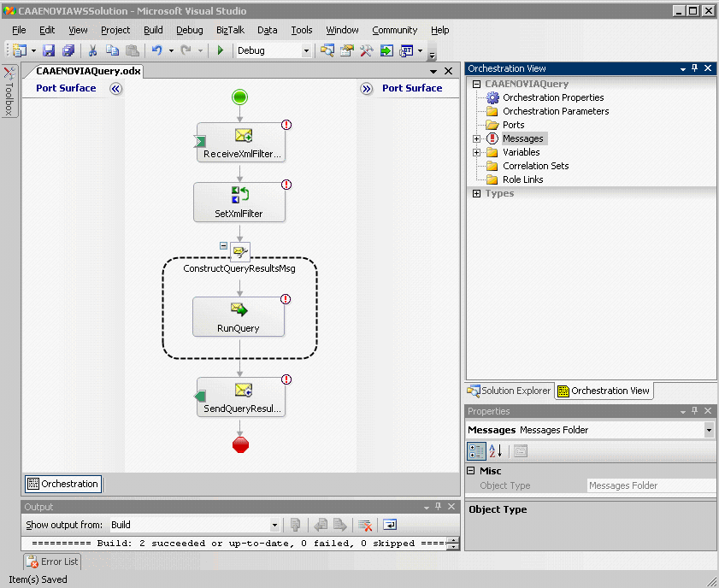Click error indicator on SetXmlFilter shape
The width and height of the screenshot is (719, 588).
[x=286, y=185]
